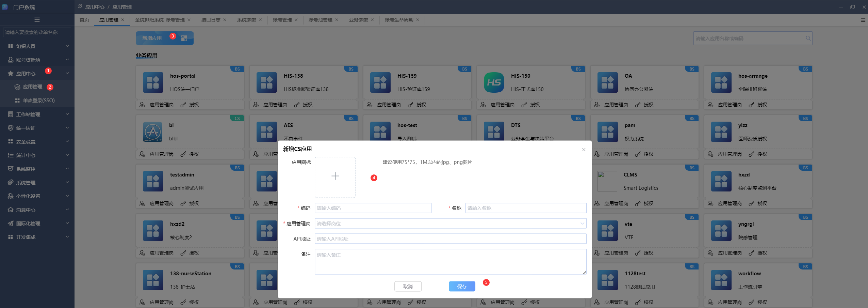Click 授权 on the HIS-159 card
868x308 pixels.
(421, 105)
